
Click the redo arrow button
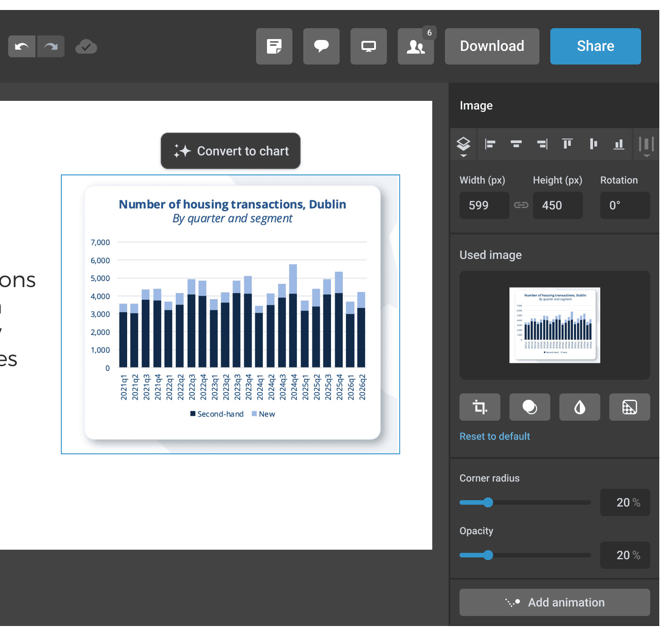51,46
